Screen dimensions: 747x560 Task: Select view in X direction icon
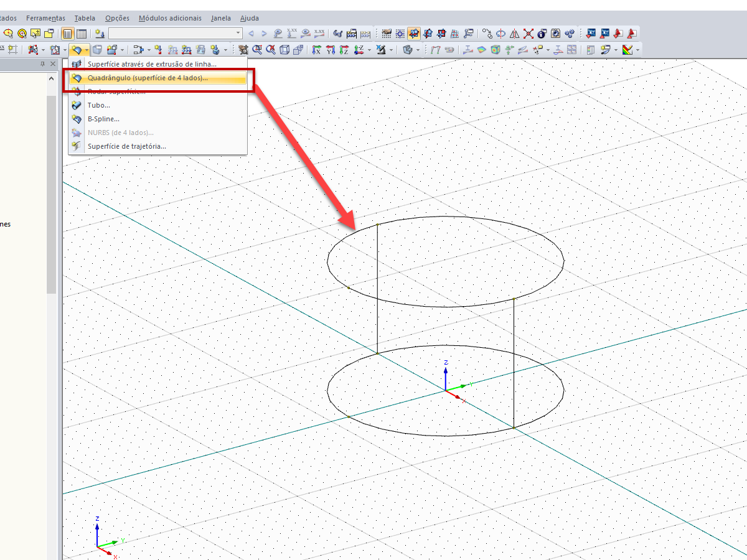pyautogui.click(x=317, y=50)
